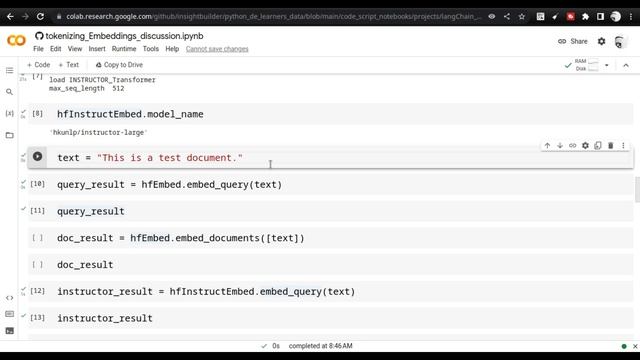This screenshot has height=360, width=640.
Task: Open Colab home via the CO logo
Action: [x=16, y=40]
